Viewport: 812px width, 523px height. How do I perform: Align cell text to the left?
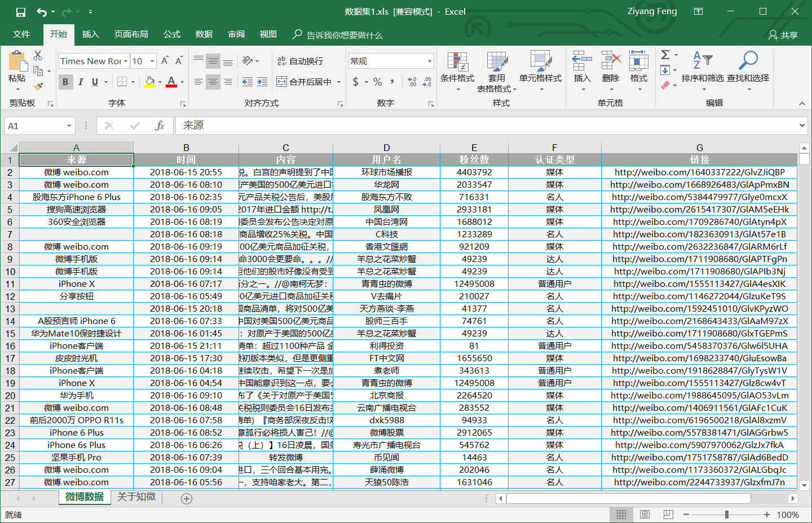tap(198, 82)
